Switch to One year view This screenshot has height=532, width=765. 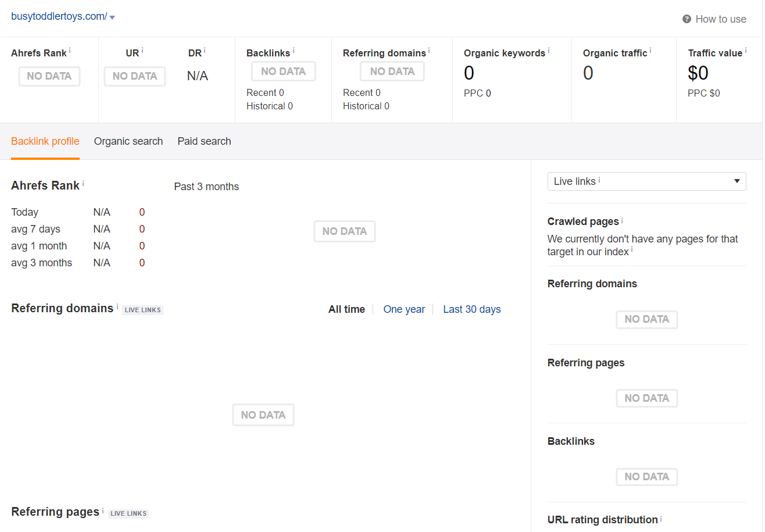[x=404, y=309]
